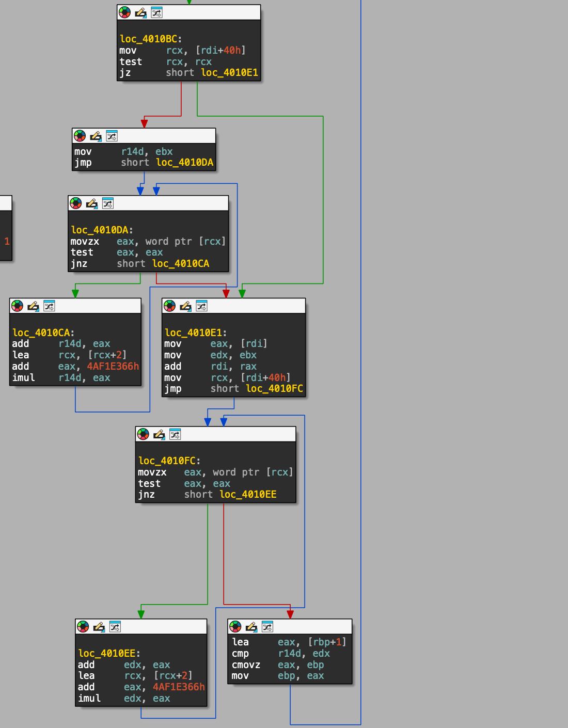The width and height of the screenshot is (568, 728).
Task: Click the 'add edx, eax' instruction
Action: click(x=124, y=665)
